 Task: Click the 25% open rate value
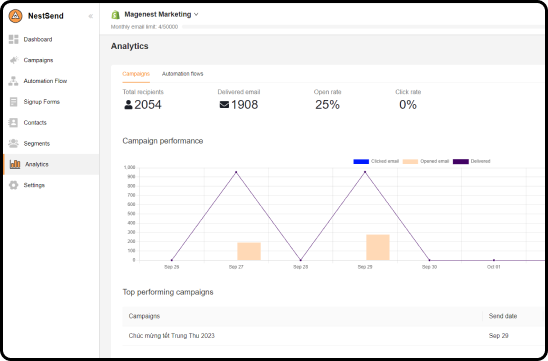[327, 104]
